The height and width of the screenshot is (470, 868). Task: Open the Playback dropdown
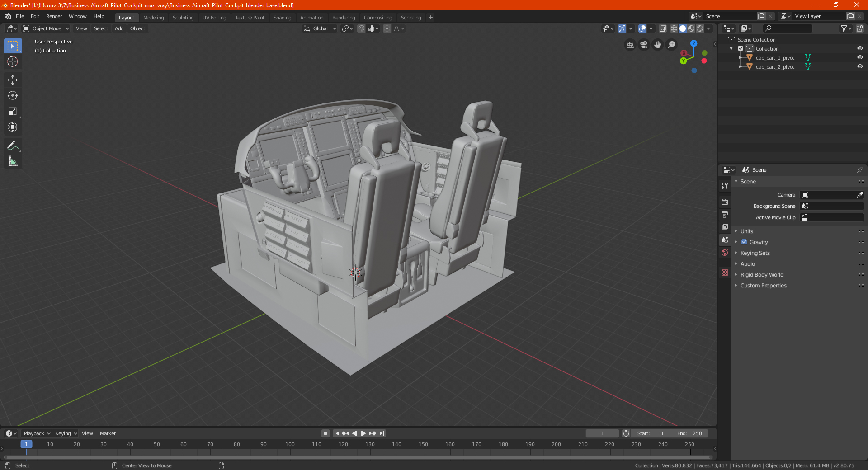tap(36, 433)
